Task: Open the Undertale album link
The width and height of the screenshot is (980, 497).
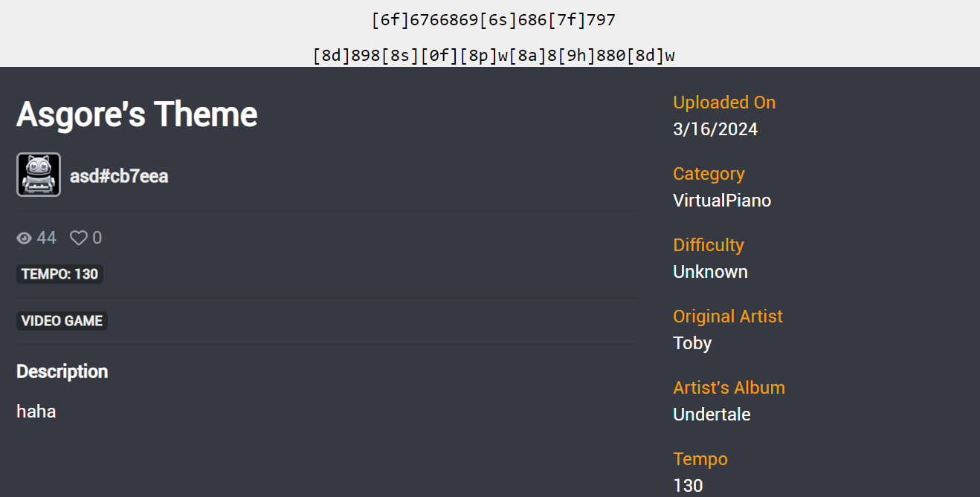Action: (712, 415)
